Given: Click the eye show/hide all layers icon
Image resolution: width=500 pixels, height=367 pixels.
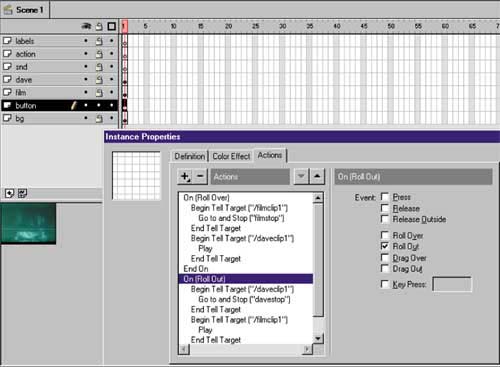Looking at the screenshot, I should pyautogui.click(x=86, y=26).
